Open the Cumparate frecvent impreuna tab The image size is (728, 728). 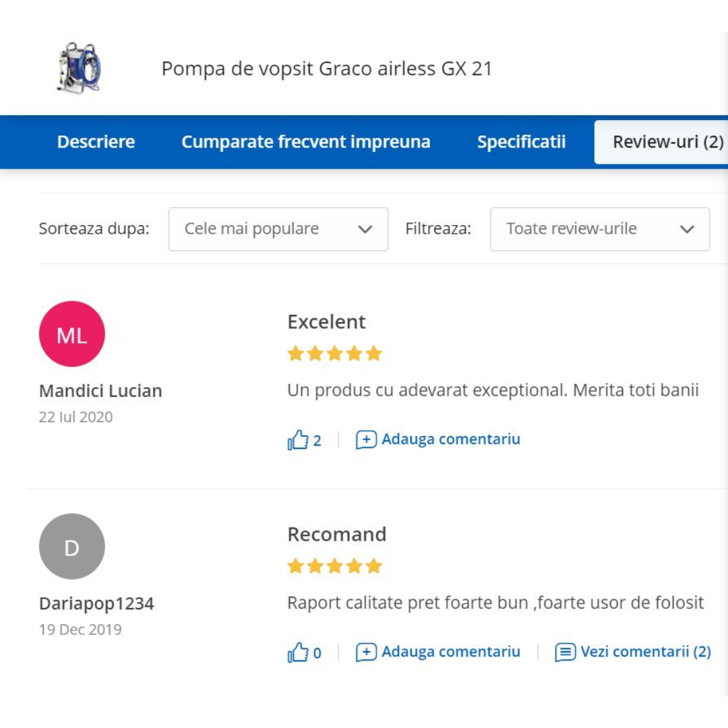(x=305, y=142)
